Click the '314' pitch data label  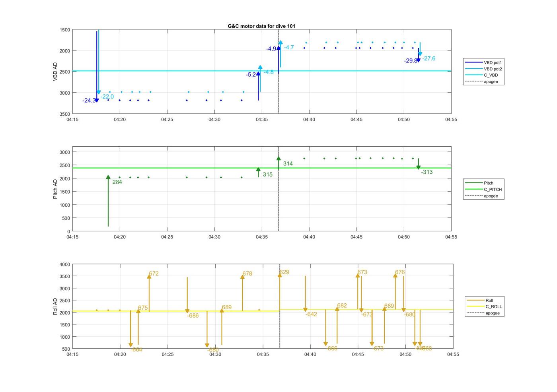pyautogui.click(x=288, y=164)
